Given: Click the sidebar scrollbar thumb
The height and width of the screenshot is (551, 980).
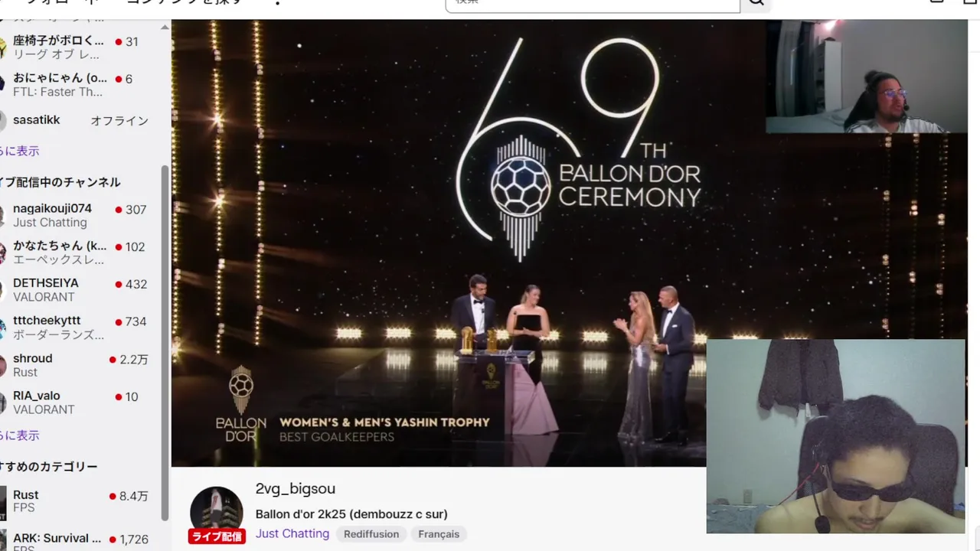Looking at the screenshot, I should coord(165,342).
